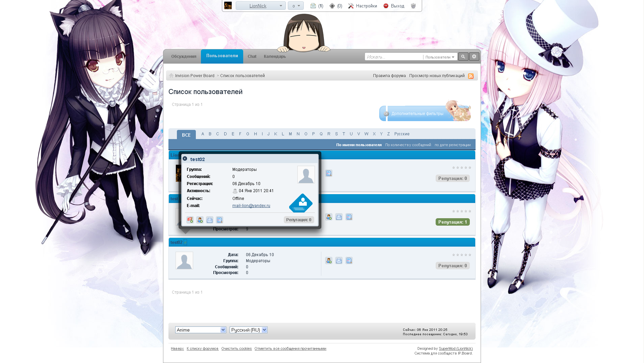Open Правила форума link
The height and width of the screenshot is (363, 644).
pos(389,76)
